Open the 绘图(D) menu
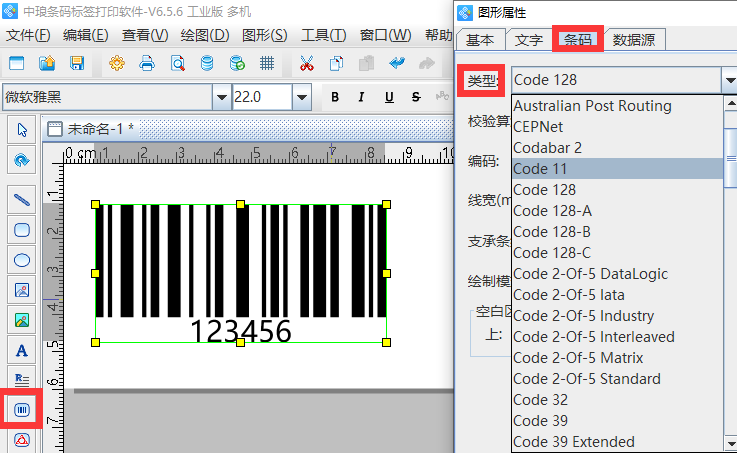This screenshot has height=453, width=737. tap(205, 35)
